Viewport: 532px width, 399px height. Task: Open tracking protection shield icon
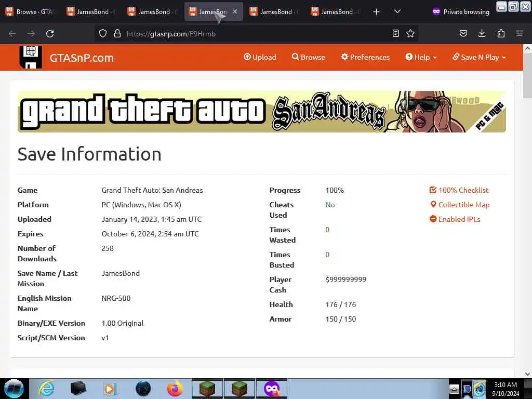[103, 34]
